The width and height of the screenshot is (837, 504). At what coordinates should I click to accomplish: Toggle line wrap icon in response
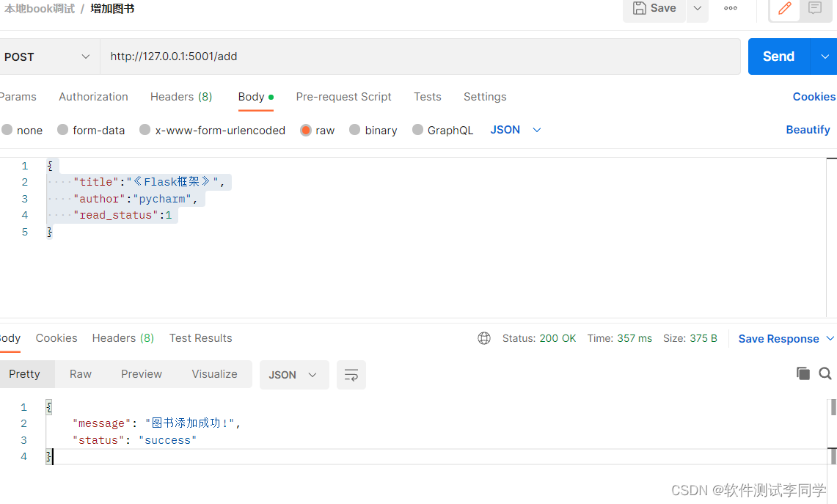(x=351, y=375)
